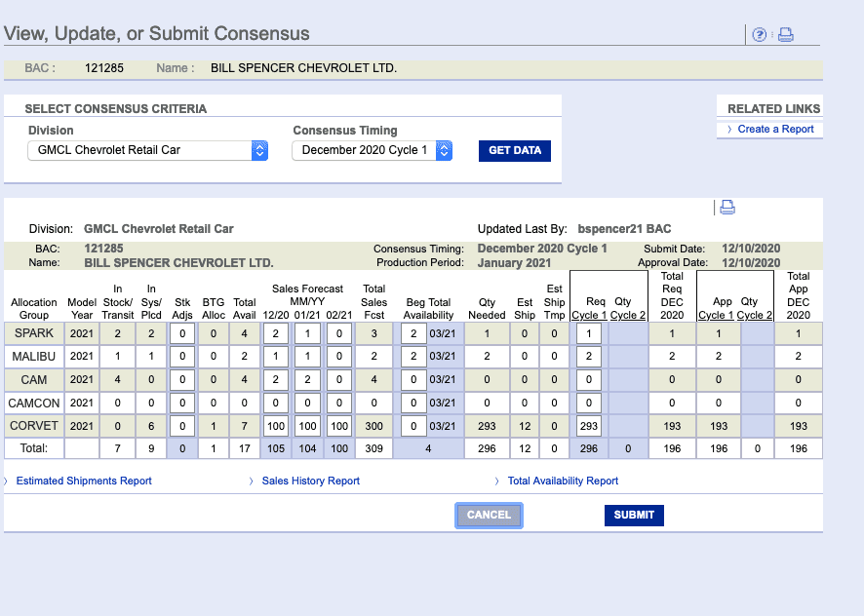The image size is (864, 616).
Task: Open the Estimated Shipments Report link
Action: (x=84, y=481)
